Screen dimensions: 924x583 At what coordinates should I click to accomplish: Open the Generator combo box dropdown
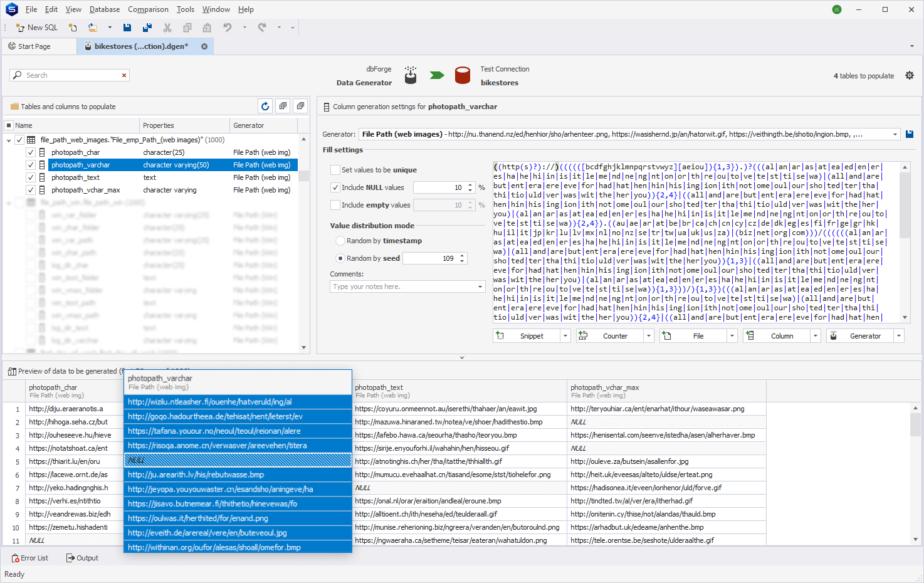click(895, 134)
